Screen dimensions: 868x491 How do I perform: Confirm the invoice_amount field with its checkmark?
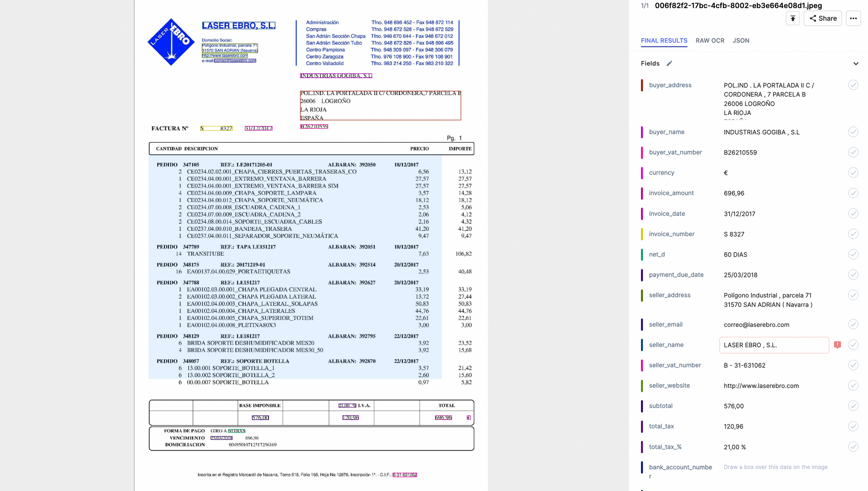(x=853, y=193)
